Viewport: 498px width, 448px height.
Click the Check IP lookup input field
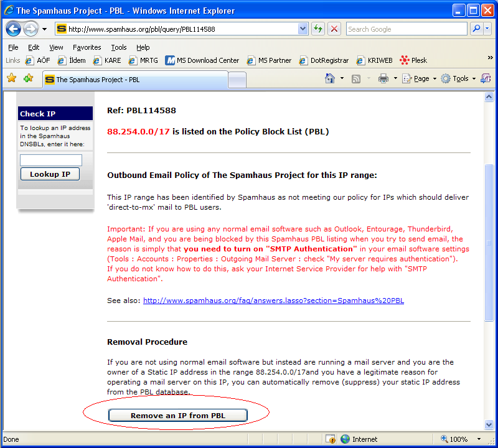pos(51,160)
